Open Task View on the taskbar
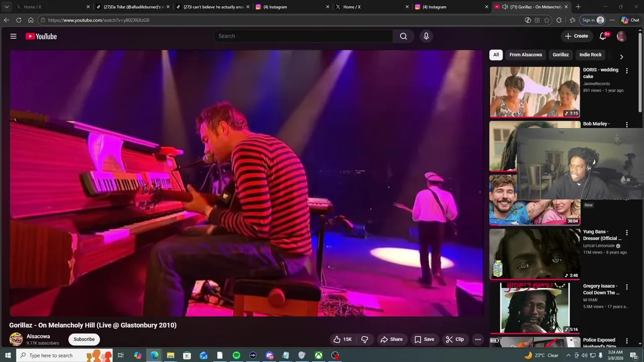 [121, 355]
